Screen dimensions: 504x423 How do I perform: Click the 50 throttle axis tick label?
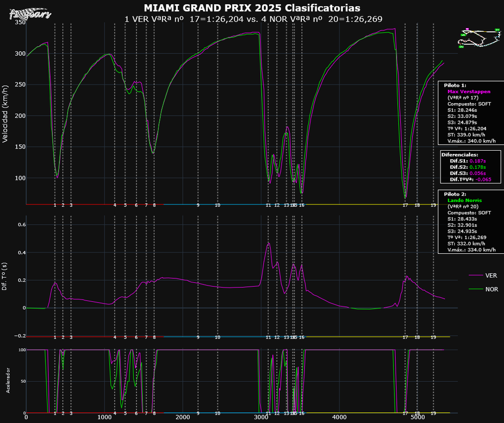pos(23,381)
